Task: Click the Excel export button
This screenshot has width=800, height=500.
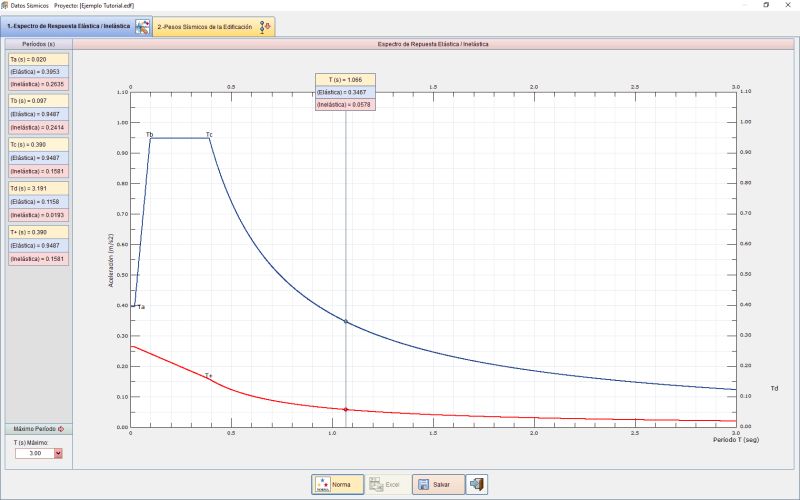Action: point(387,484)
